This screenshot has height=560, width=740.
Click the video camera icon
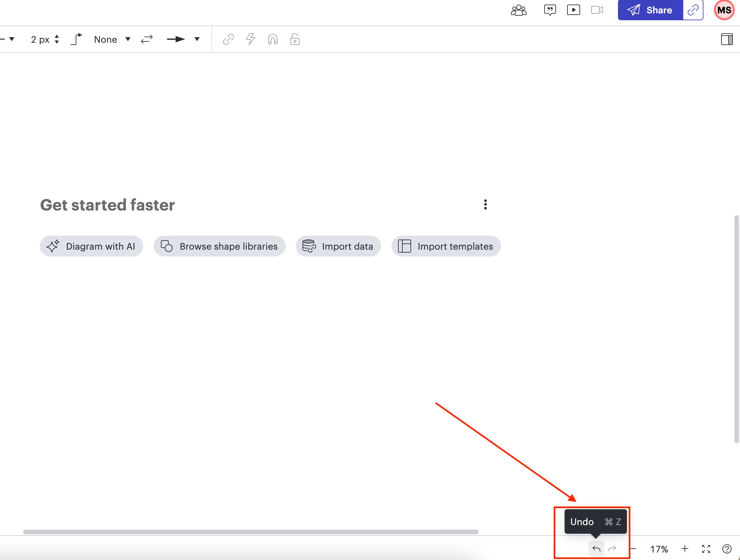coord(597,10)
